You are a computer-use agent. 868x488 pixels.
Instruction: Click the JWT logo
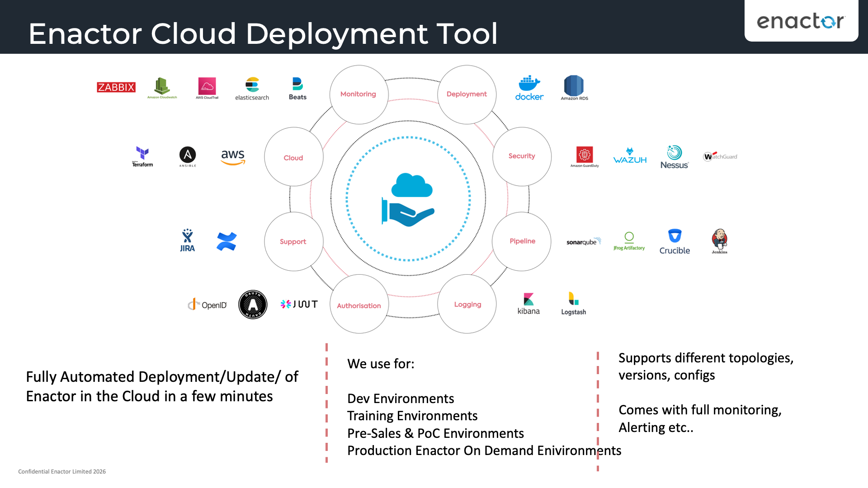click(298, 304)
